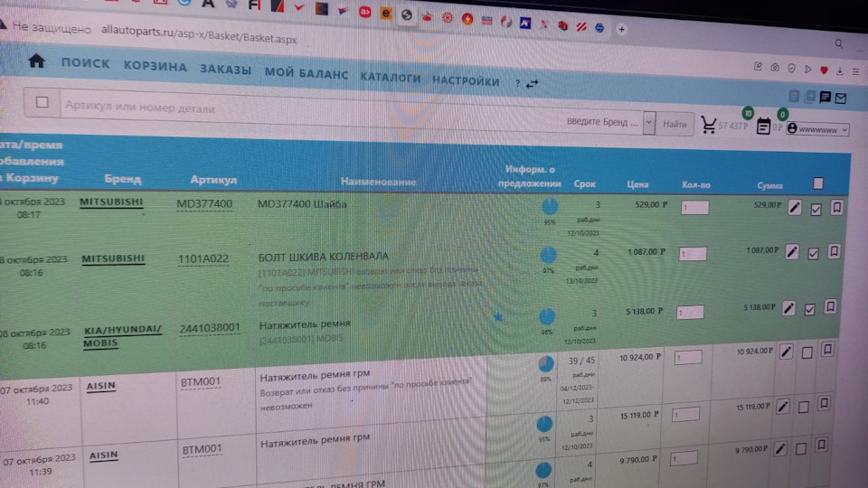Click the browser address bar URL

[199, 35]
